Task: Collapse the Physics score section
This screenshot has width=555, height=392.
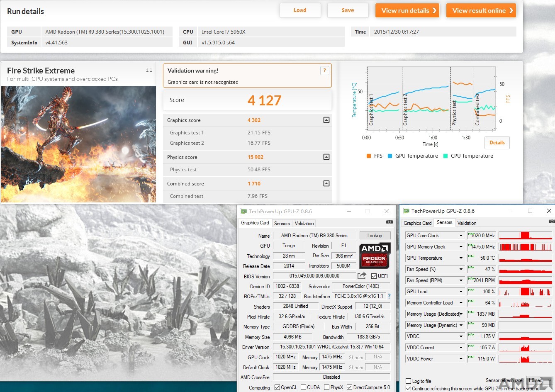Action: coord(326,157)
